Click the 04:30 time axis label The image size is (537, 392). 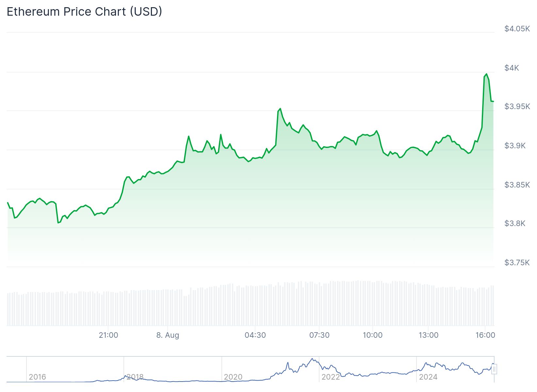tap(255, 335)
